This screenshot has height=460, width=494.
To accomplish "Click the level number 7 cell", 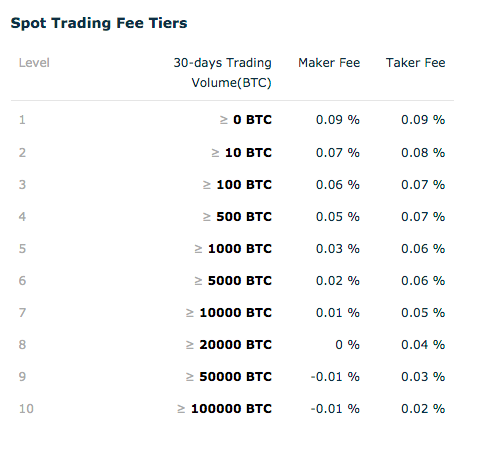I will (x=22, y=313).
